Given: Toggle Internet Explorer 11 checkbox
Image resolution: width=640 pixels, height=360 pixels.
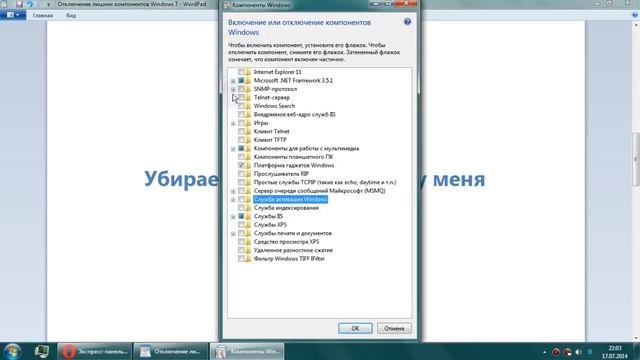Looking at the screenshot, I should (x=241, y=72).
